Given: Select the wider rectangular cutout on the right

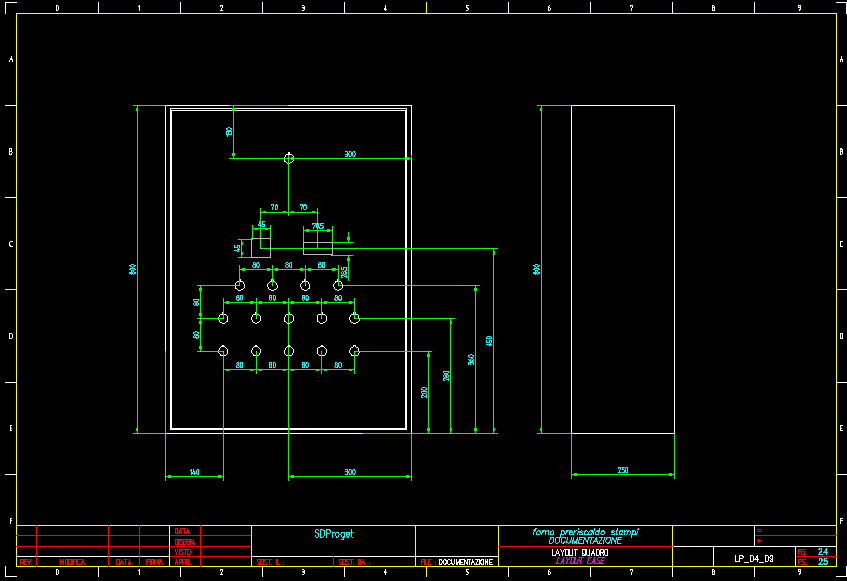Looking at the screenshot, I should pos(317,242).
